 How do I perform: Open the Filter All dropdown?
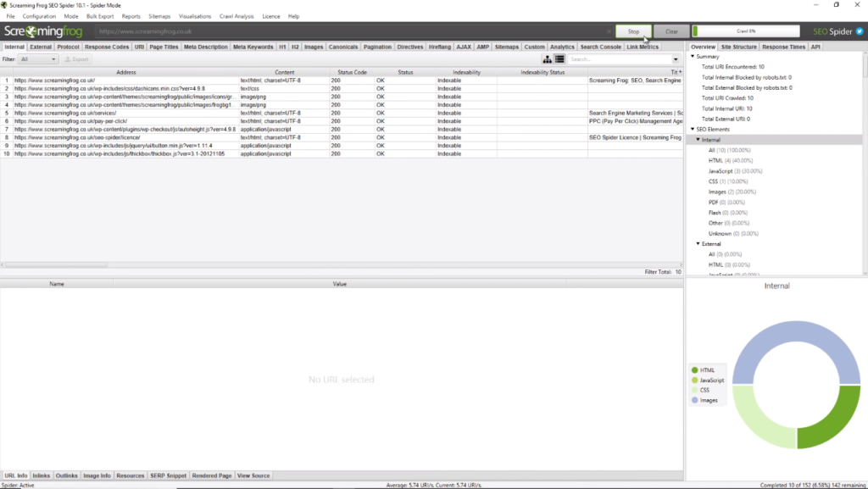(x=37, y=59)
